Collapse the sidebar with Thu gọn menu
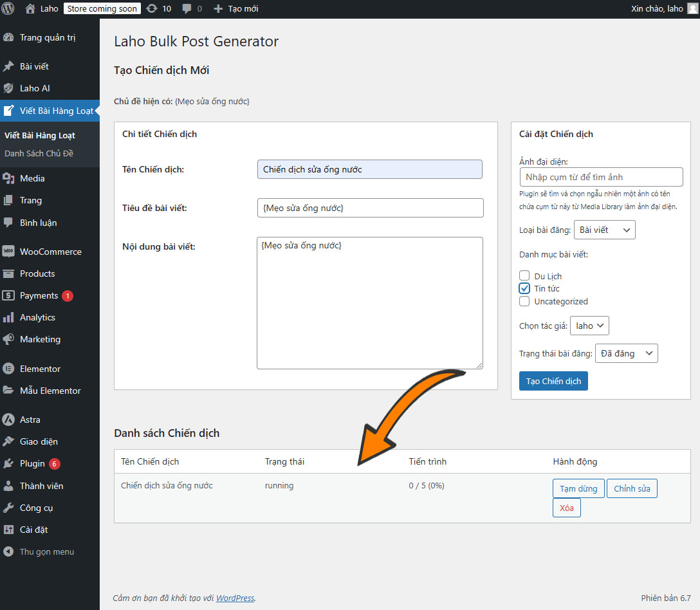 (39, 551)
